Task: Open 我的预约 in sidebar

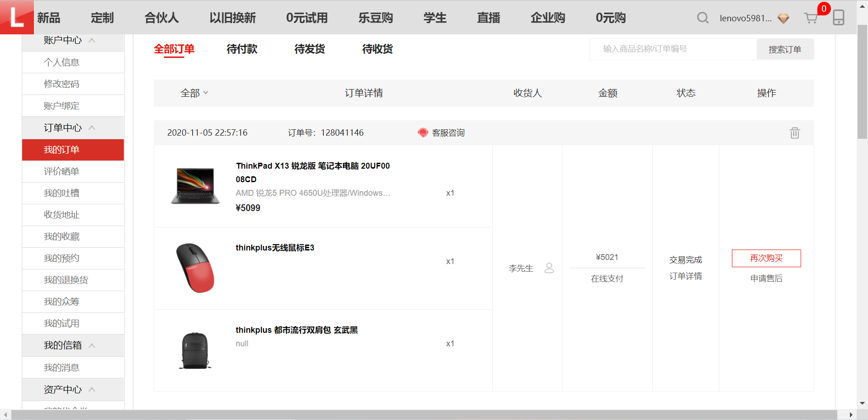Action: pos(73,258)
